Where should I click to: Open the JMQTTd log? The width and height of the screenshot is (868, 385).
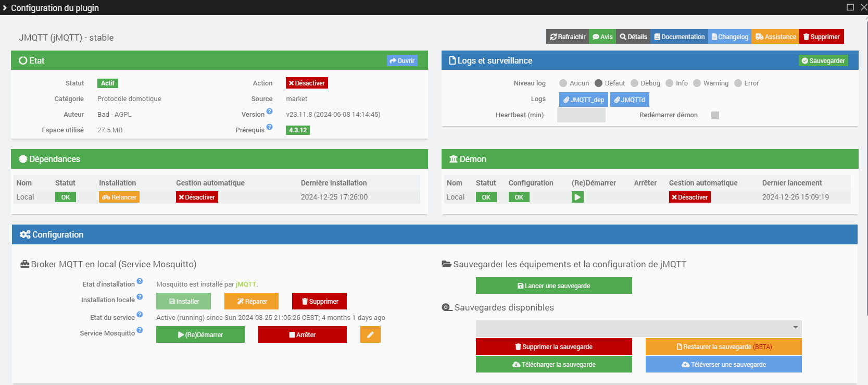[630, 100]
